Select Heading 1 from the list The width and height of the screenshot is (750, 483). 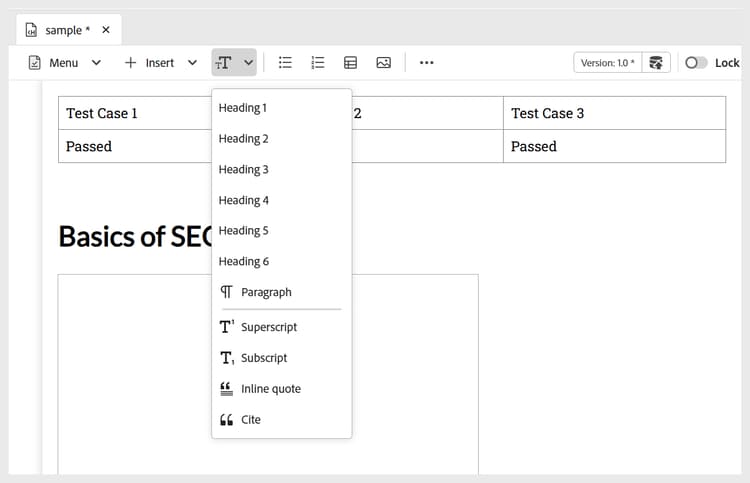pyautogui.click(x=243, y=108)
